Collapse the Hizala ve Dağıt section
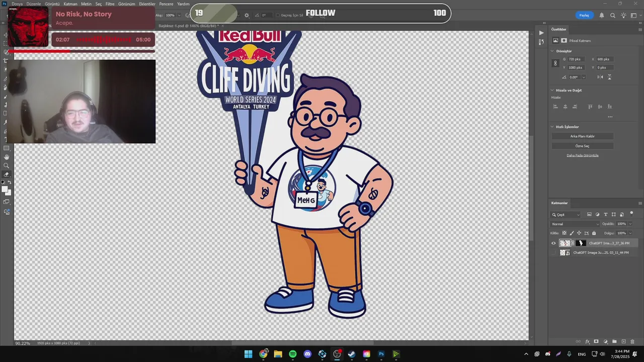This screenshot has height=362, width=644. 552,90
